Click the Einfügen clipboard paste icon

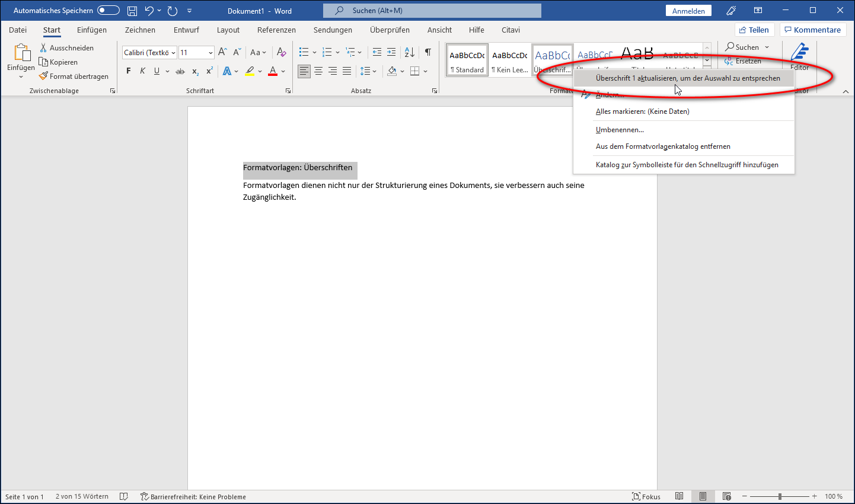point(21,53)
